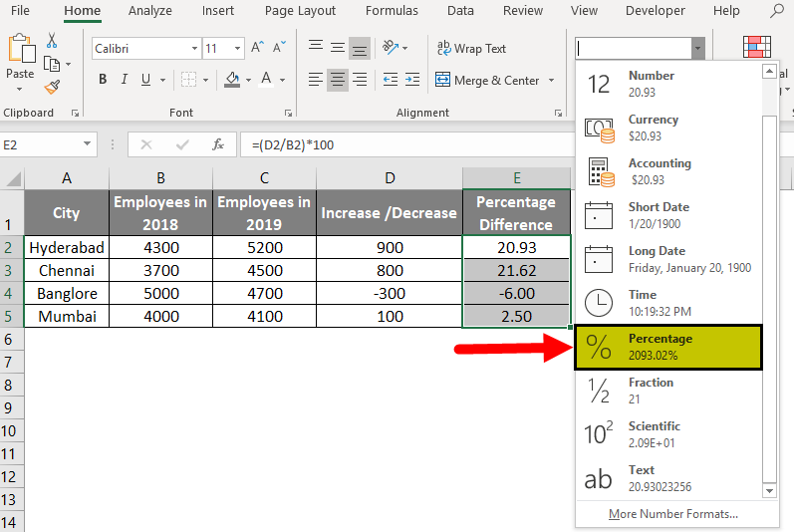
Task: Switch to the Formulas ribbon tab
Action: pyautogui.click(x=392, y=11)
